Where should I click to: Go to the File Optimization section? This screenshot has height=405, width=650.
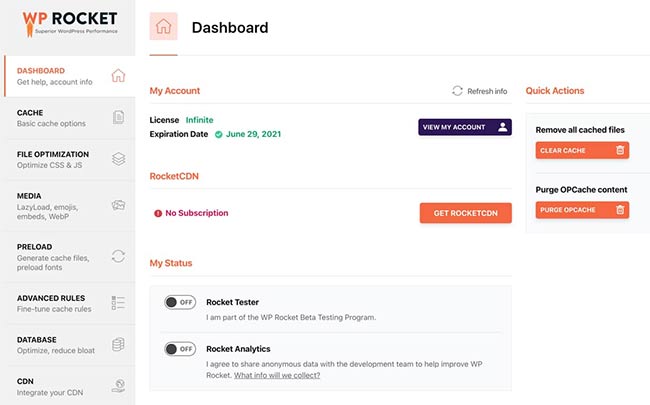53,160
